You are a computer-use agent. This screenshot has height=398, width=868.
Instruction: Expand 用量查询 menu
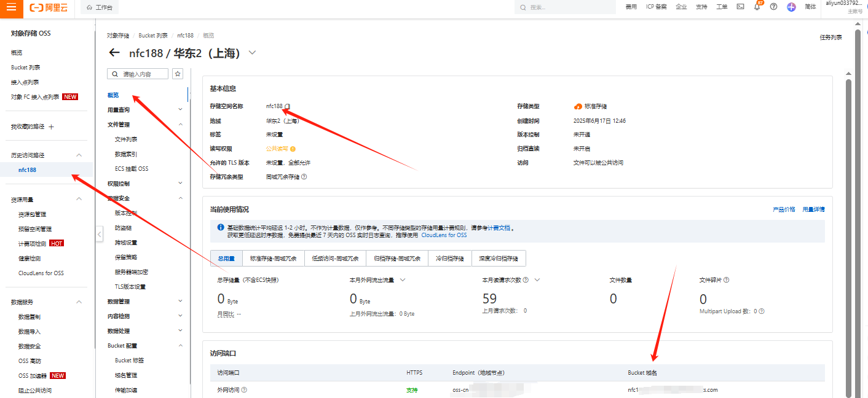tap(180, 109)
